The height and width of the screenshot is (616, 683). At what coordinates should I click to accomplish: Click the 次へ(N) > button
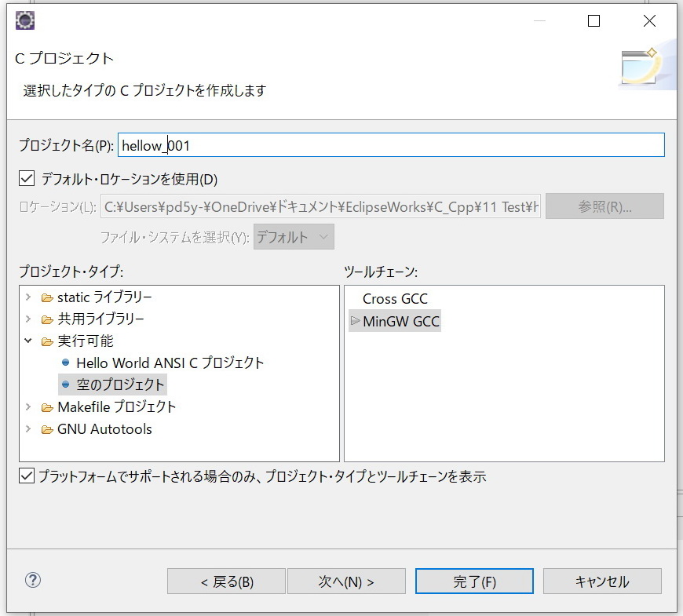coord(346,581)
